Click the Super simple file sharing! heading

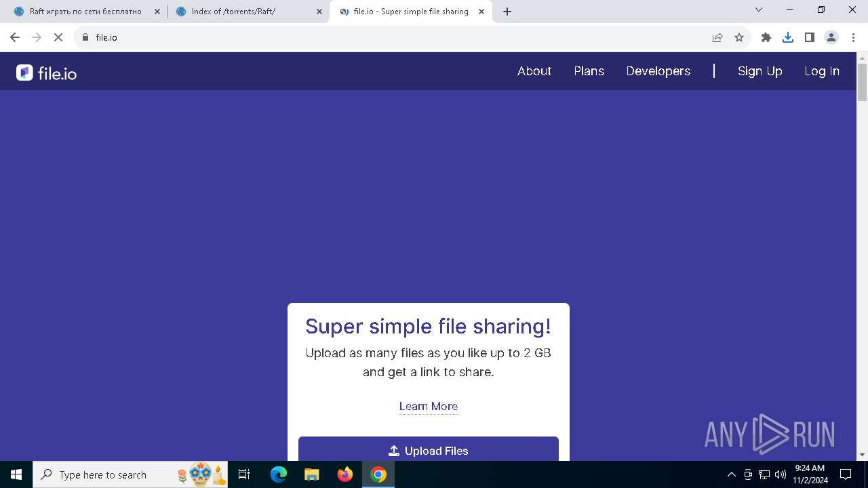click(x=429, y=326)
